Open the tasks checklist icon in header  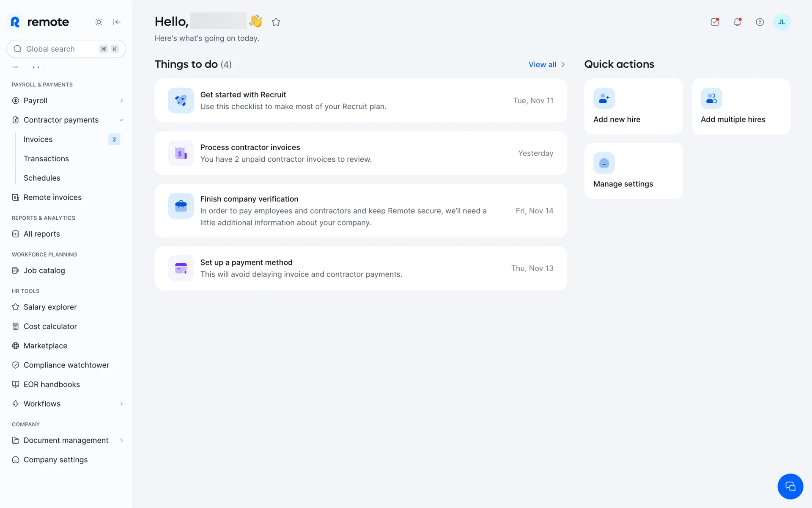715,22
